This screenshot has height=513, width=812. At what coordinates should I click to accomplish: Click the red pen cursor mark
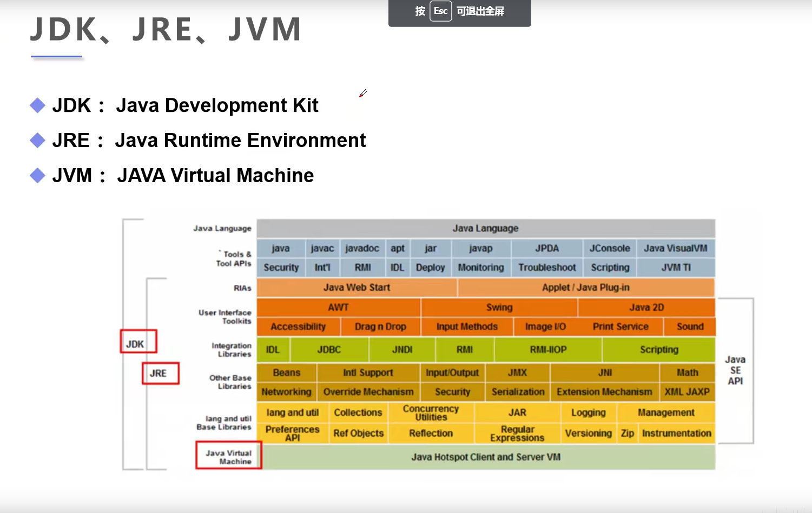(363, 93)
